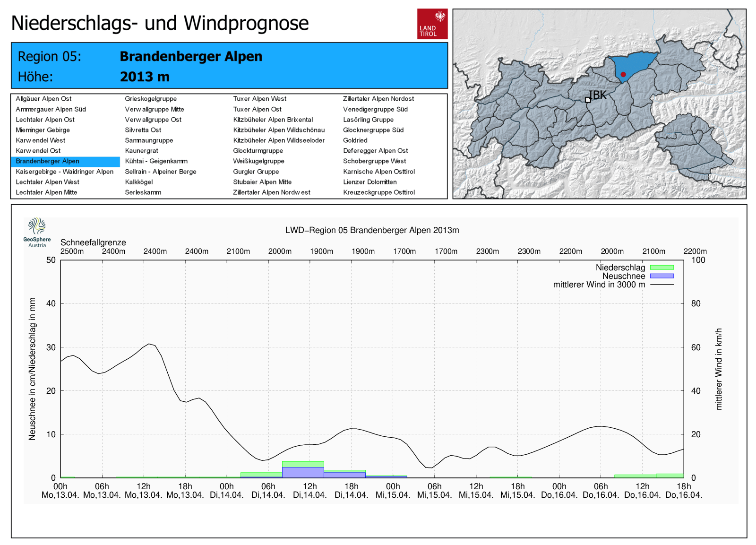
Task: Select highlighted Brandenberger Alpen entry
Action: click(47, 161)
